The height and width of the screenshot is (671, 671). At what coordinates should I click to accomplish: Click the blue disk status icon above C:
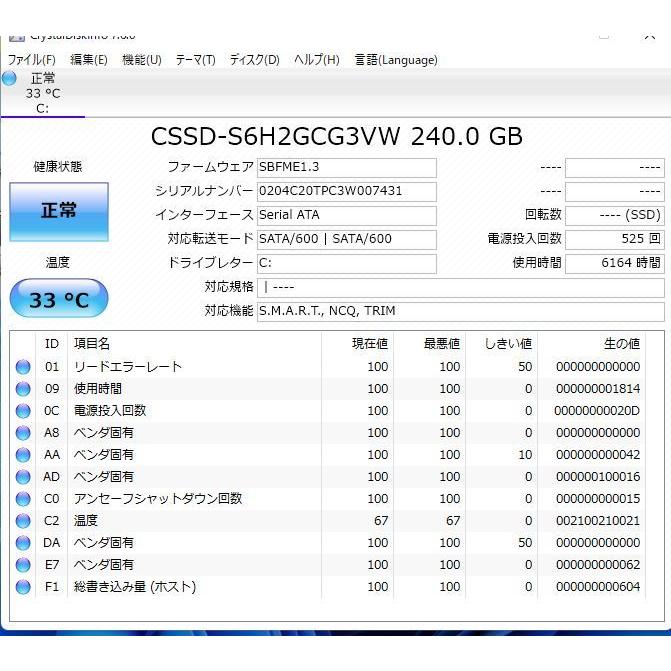coord(9,78)
